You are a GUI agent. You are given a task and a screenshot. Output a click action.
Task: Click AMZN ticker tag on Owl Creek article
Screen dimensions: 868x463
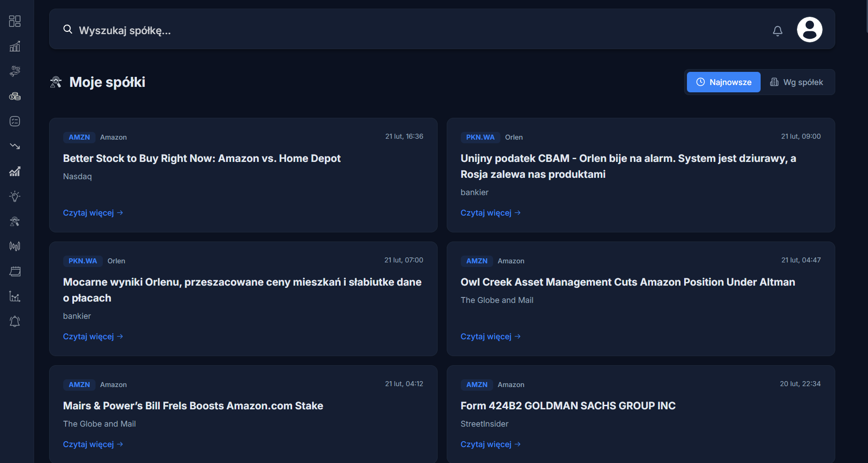476,261
